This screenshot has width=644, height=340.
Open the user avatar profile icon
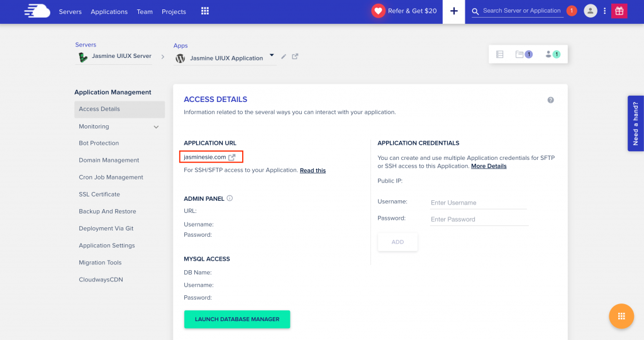[x=590, y=11]
